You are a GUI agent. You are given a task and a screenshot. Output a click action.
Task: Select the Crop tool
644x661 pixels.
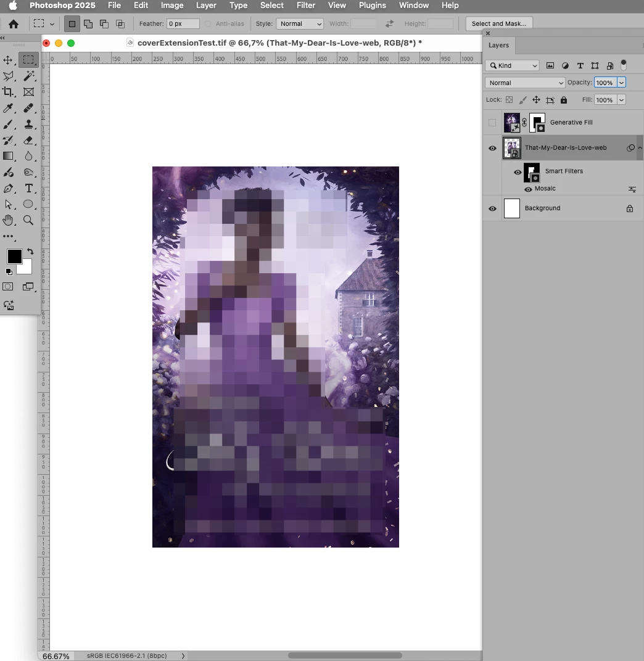[x=8, y=92]
